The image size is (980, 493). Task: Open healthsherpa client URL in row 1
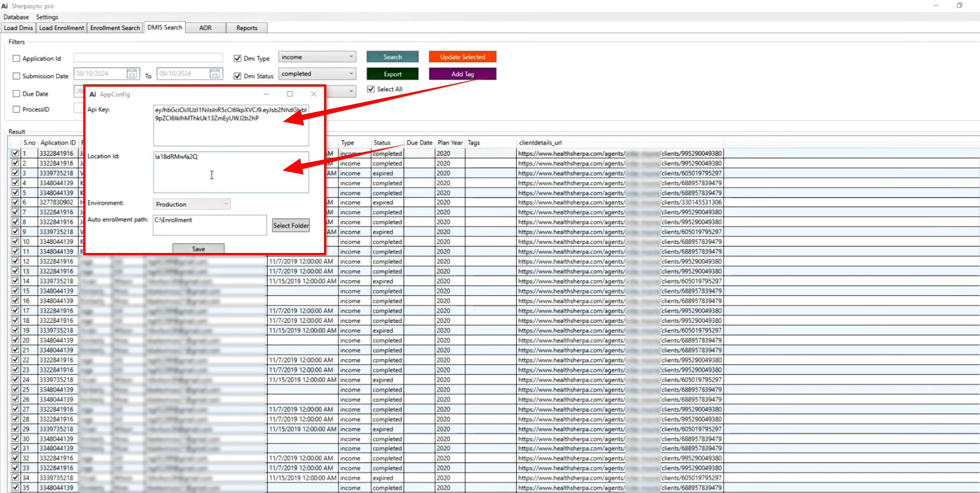coord(571,154)
